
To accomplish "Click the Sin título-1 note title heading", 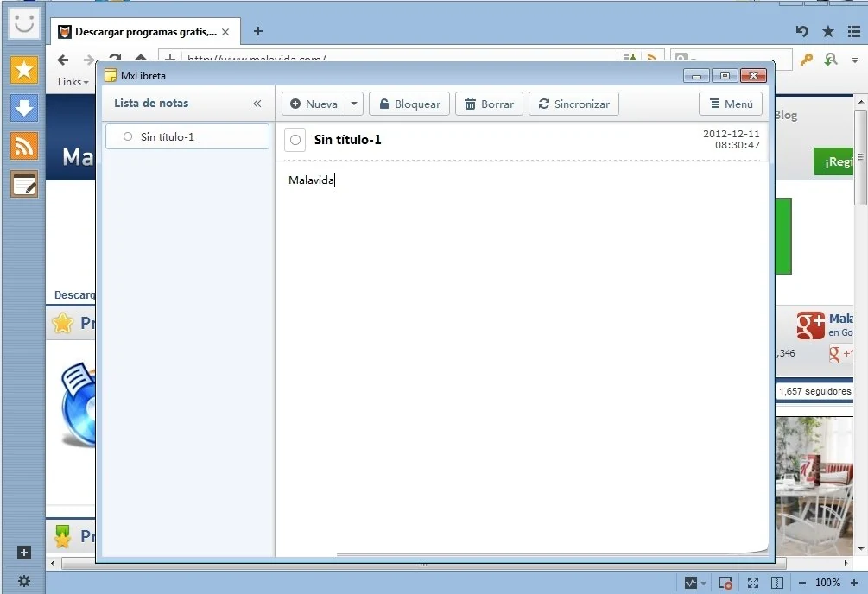I will click(x=348, y=140).
